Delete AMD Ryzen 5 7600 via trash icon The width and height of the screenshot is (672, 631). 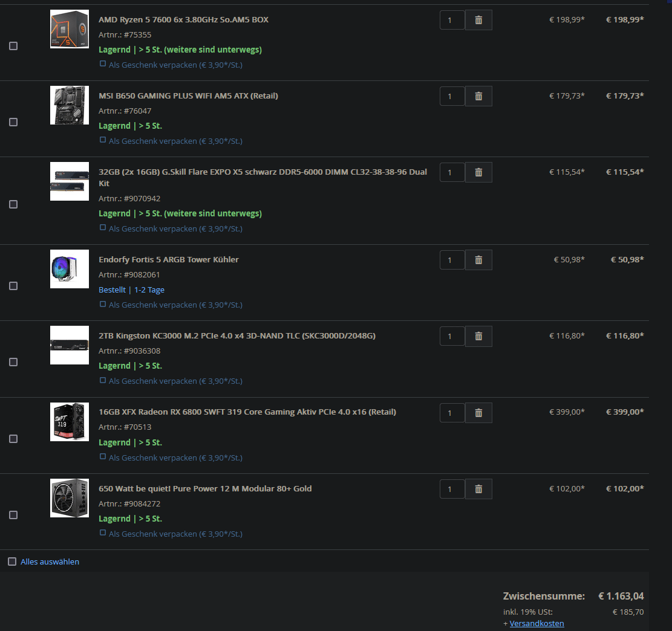tap(478, 20)
